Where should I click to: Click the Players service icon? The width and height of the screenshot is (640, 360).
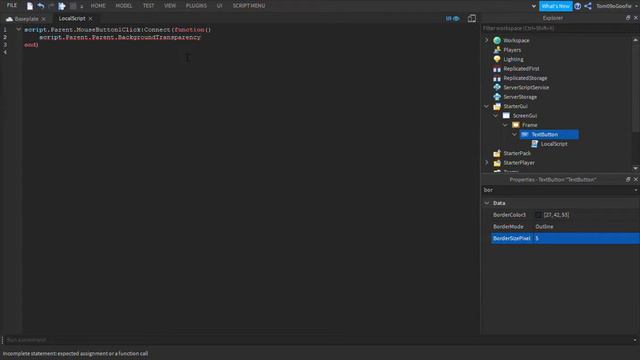point(497,50)
